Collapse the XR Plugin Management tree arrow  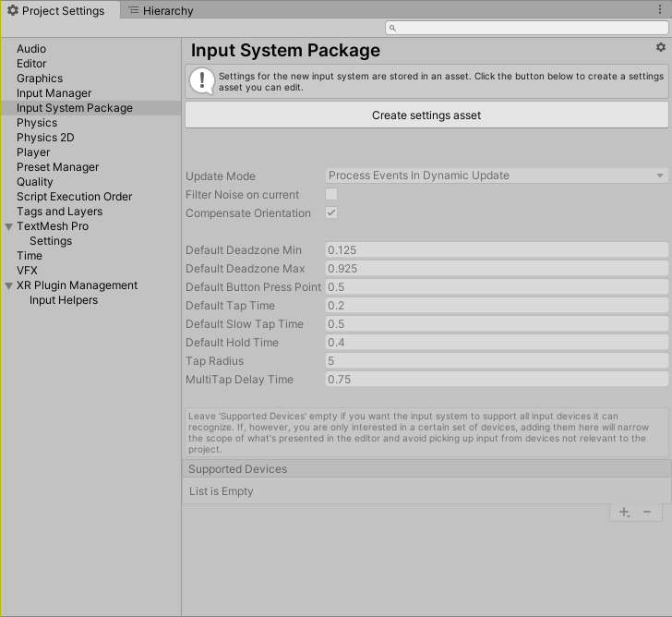tap(8, 285)
